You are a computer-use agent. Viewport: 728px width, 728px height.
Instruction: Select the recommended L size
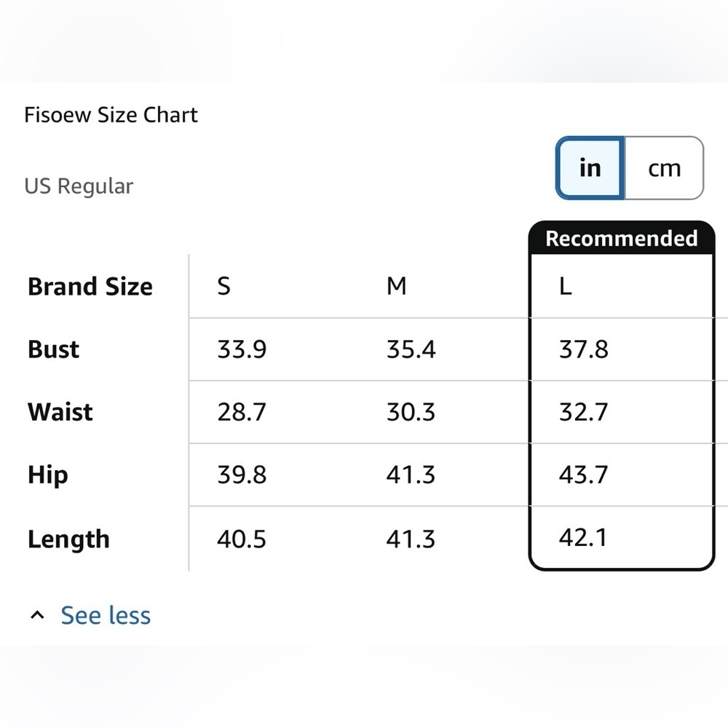[566, 286]
